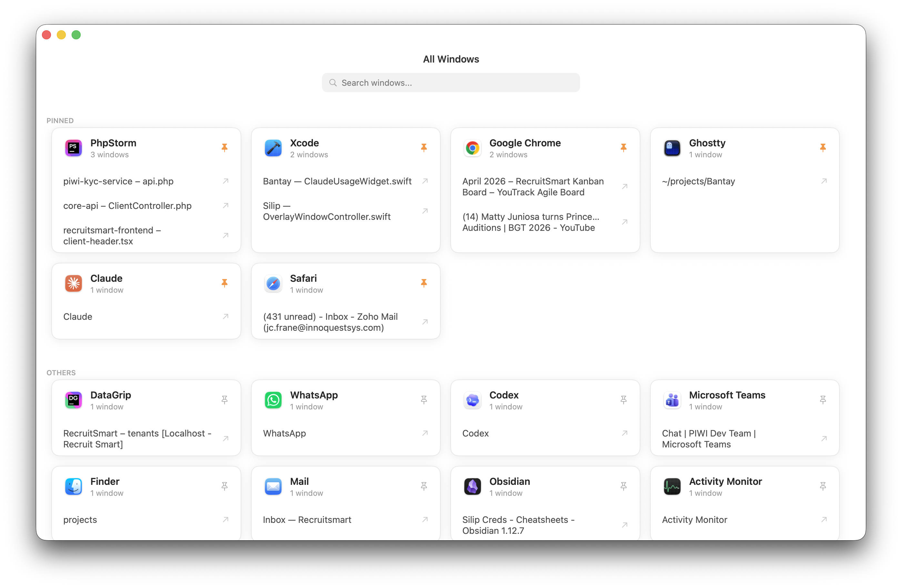Select Inbox — Recruitsmart window title

pos(307,520)
